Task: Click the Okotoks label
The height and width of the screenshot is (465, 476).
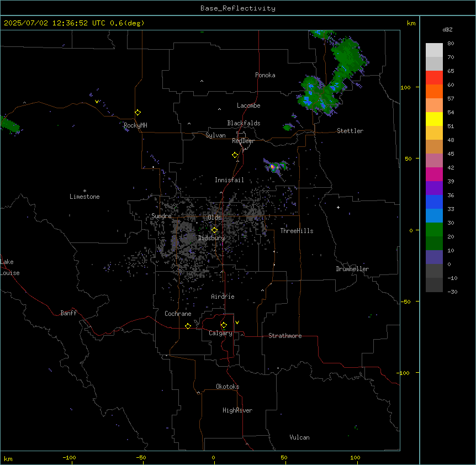Action: click(x=228, y=387)
